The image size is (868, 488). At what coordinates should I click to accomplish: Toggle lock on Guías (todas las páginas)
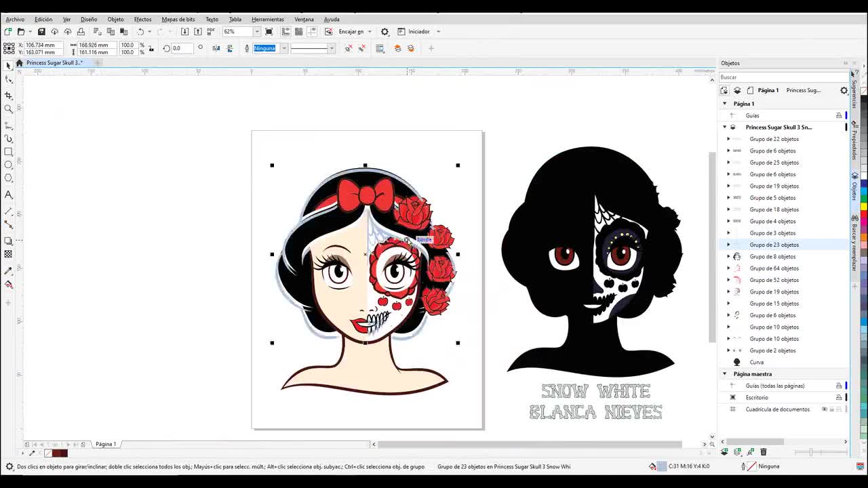tap(839, 386)
